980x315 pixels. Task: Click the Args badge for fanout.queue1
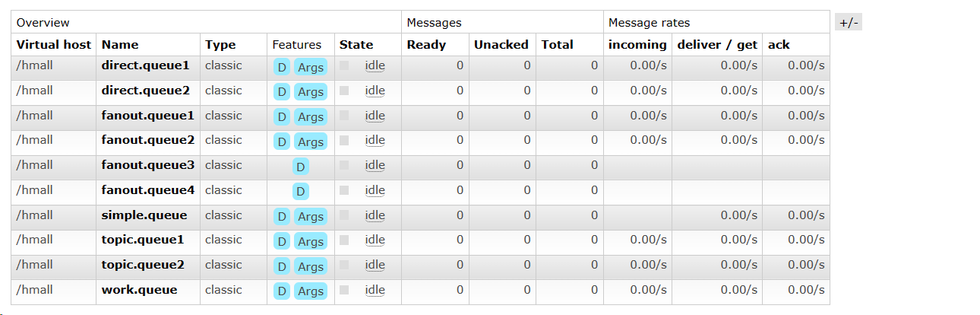coord(311,117)
